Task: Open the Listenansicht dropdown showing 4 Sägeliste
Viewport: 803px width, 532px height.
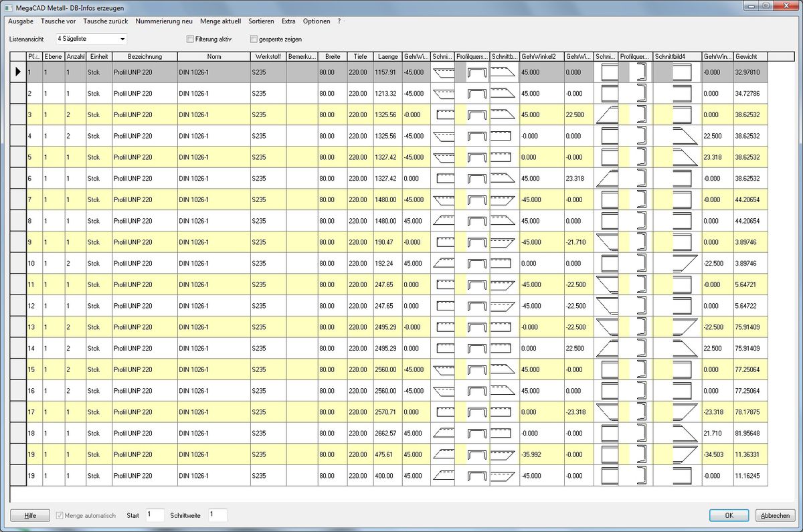Action: point(91,39)
